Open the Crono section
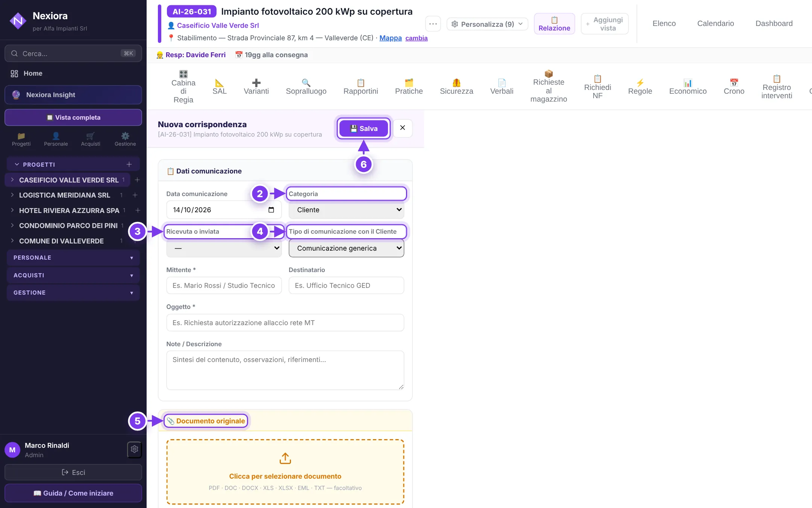Viewport: 812px width, 508px height. point(734,87)
